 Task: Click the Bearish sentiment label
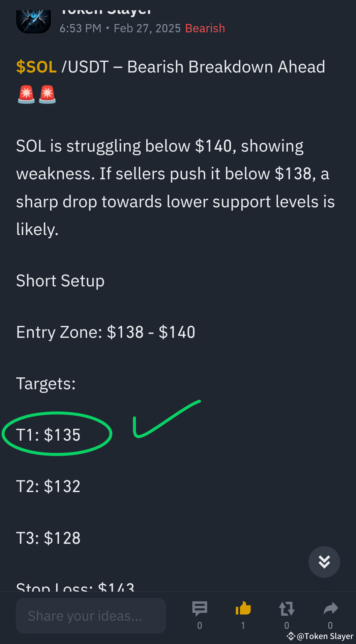coord(205,28)
